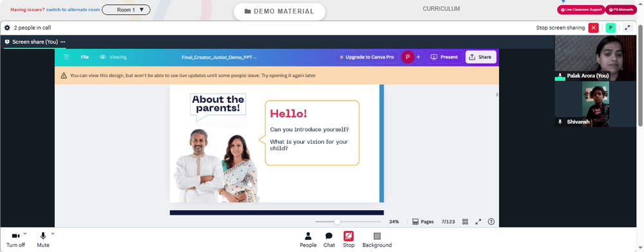Open the grid view icon in Canva
This screenshot has height=252, width=644.
coord(466,222)
